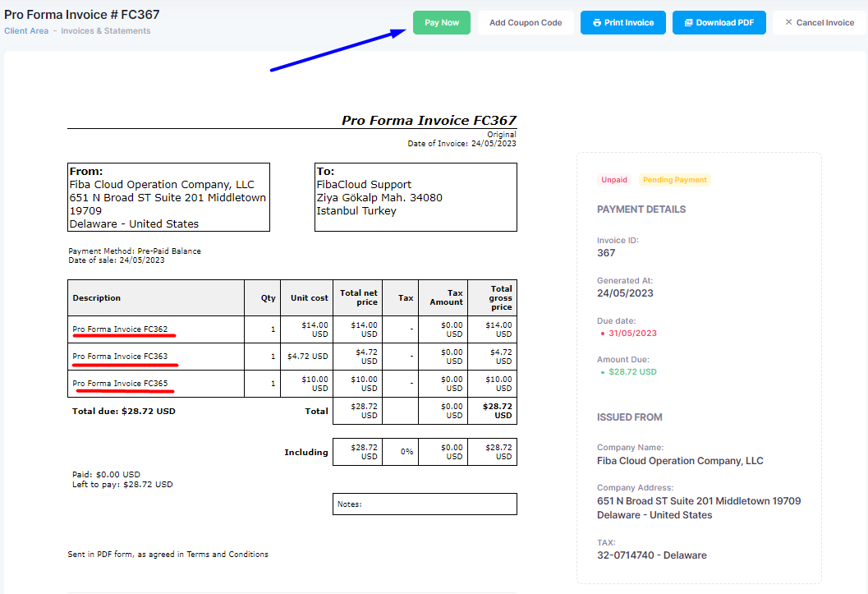868x594 pixels.
Task: Click the Paid: $0.00 USD line
Action: (x=106, y=474)
